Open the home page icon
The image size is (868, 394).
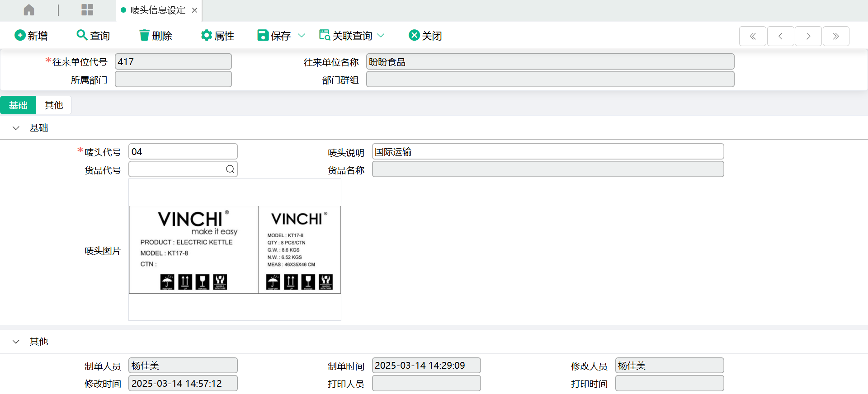(29, 10)
